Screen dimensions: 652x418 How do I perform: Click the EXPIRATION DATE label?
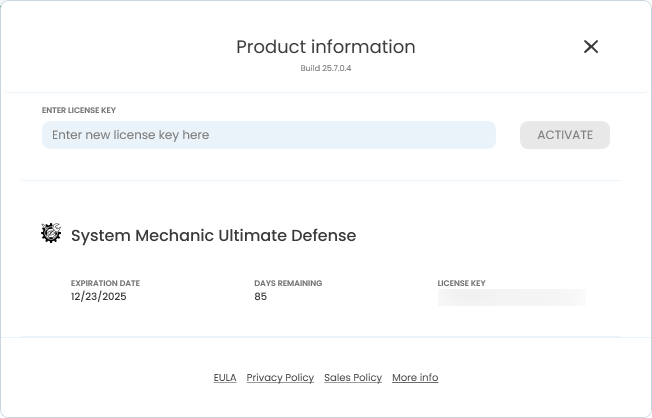coord(105,284)
